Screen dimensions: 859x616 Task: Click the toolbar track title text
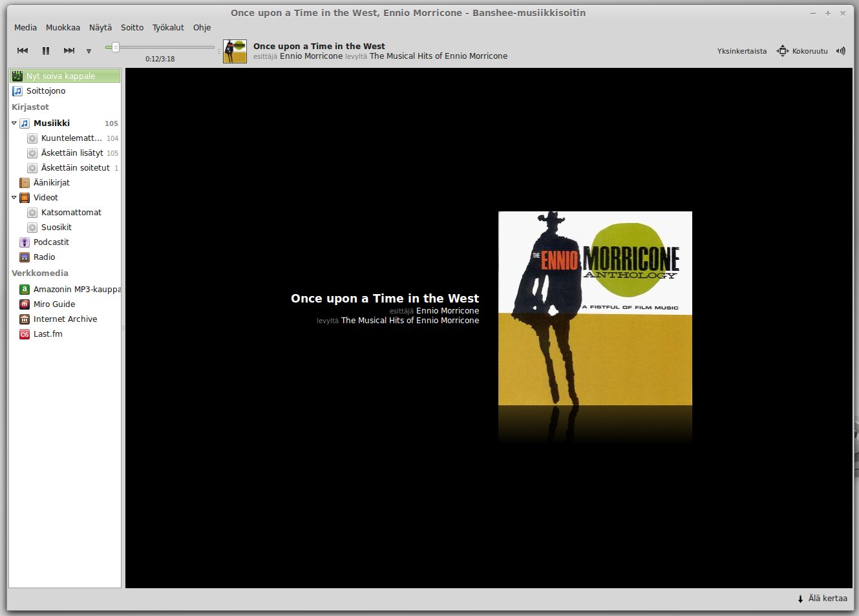319,47
